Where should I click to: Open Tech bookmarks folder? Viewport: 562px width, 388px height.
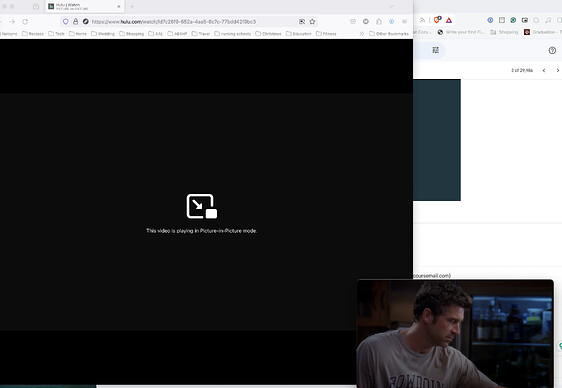tap(57, 34)
